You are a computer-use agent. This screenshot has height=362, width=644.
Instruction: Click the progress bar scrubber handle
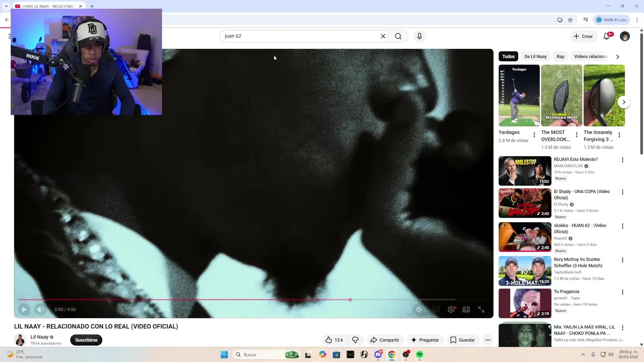(350, 300)
